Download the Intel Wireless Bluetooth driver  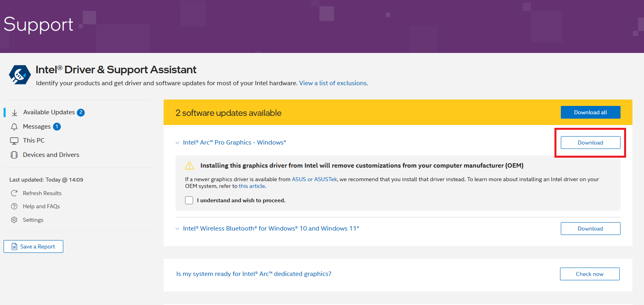(x=590, y=229)
